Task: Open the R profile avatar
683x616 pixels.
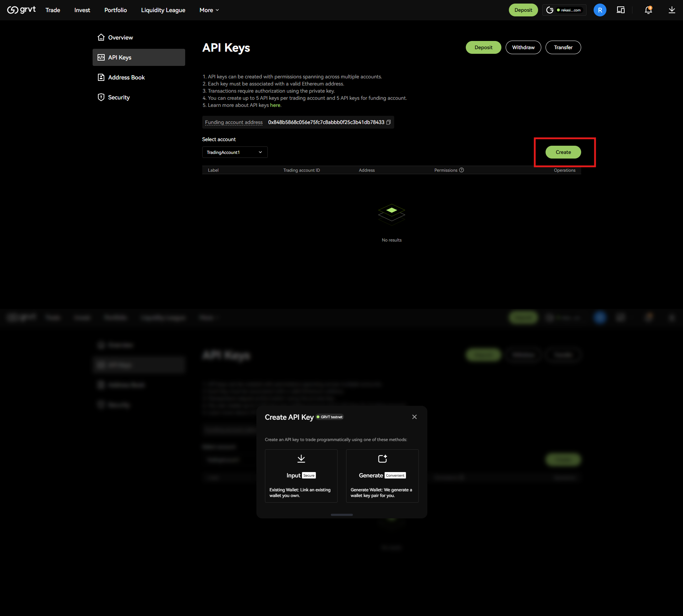Action: pos(600,10)
